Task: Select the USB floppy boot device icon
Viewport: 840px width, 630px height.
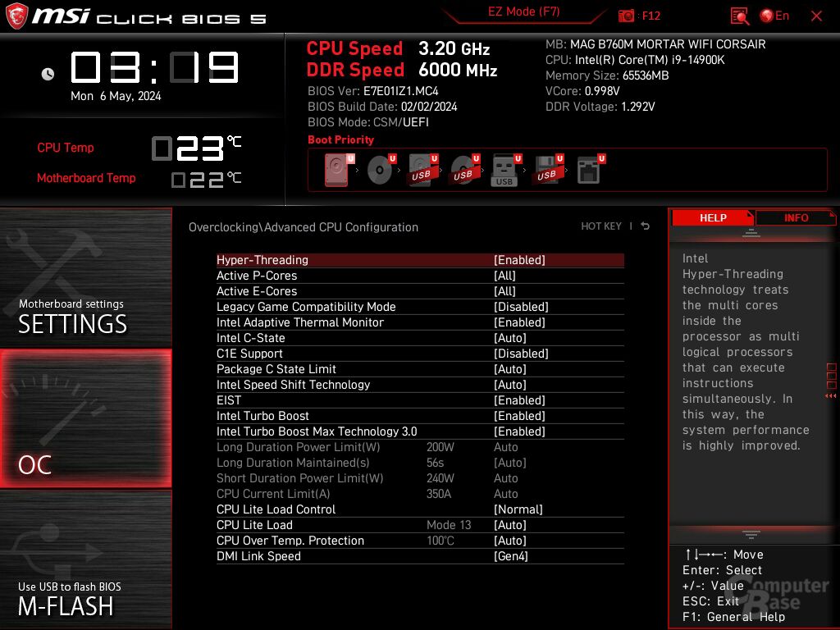Action: (548, 169)
